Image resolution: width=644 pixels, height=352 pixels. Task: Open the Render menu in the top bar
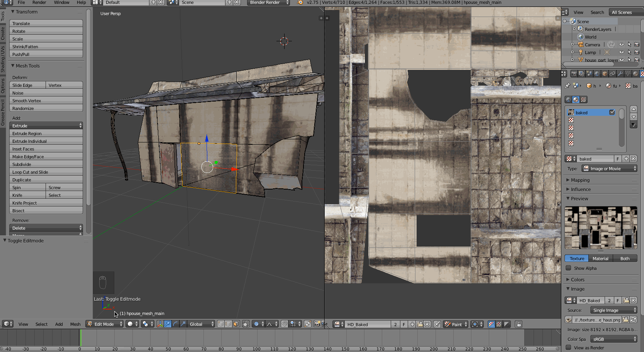(39, 3)
